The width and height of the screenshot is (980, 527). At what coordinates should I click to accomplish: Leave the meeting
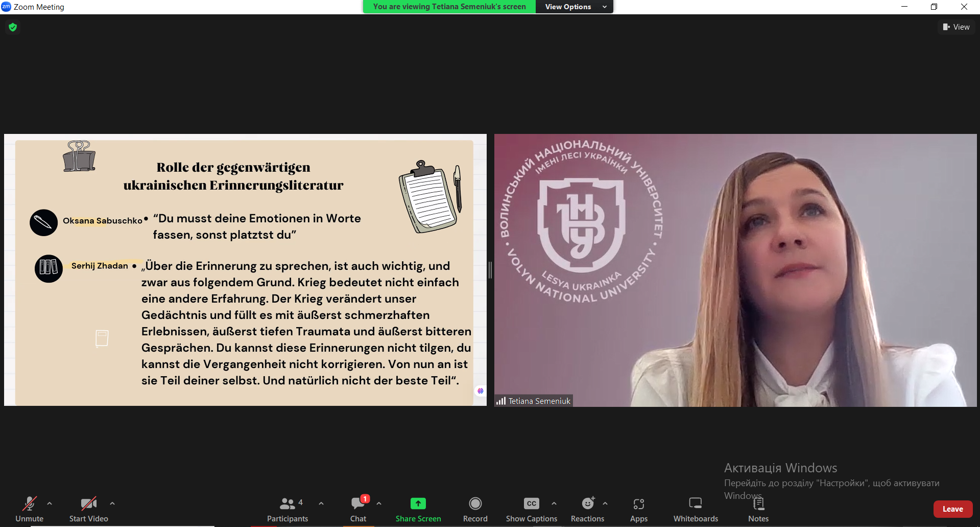[952, 509]
